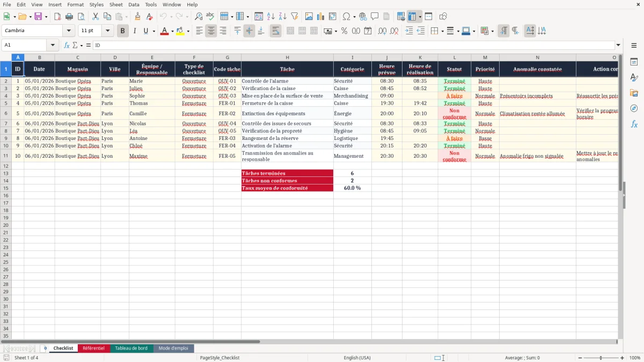
Task: Add a decimal place
Action: pos(383,31)
